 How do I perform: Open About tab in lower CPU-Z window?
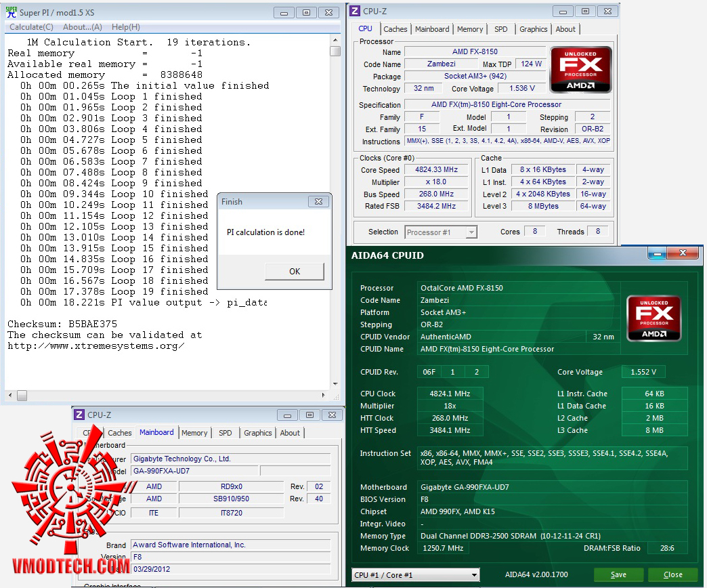(x=290, y=433)
